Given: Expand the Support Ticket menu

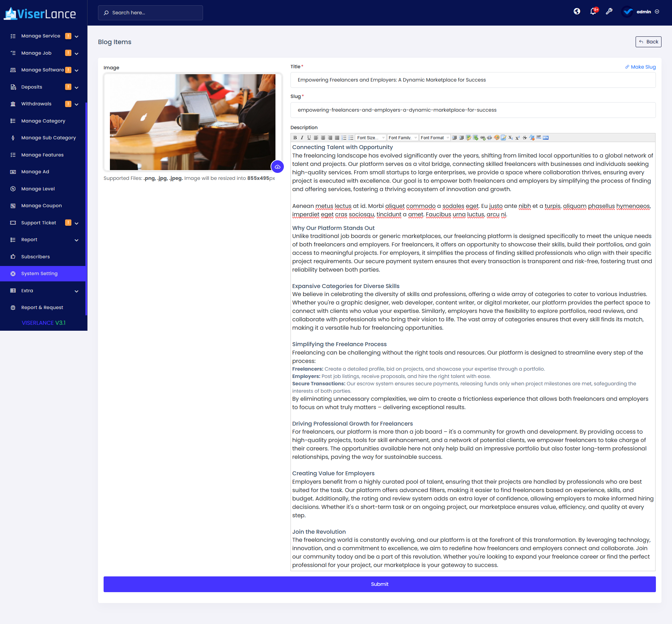Looking at the screenshot, I should coord(76,223).
